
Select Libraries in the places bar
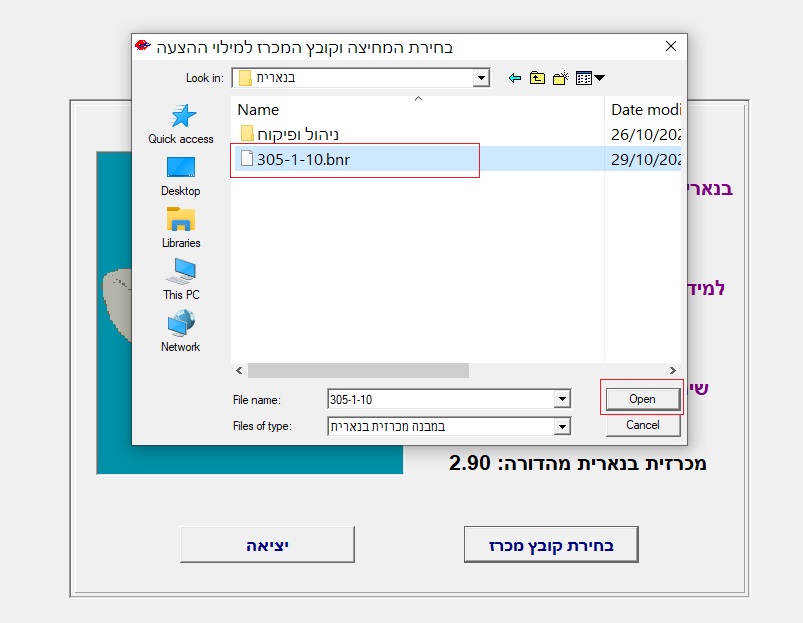[x=181, y=228]
